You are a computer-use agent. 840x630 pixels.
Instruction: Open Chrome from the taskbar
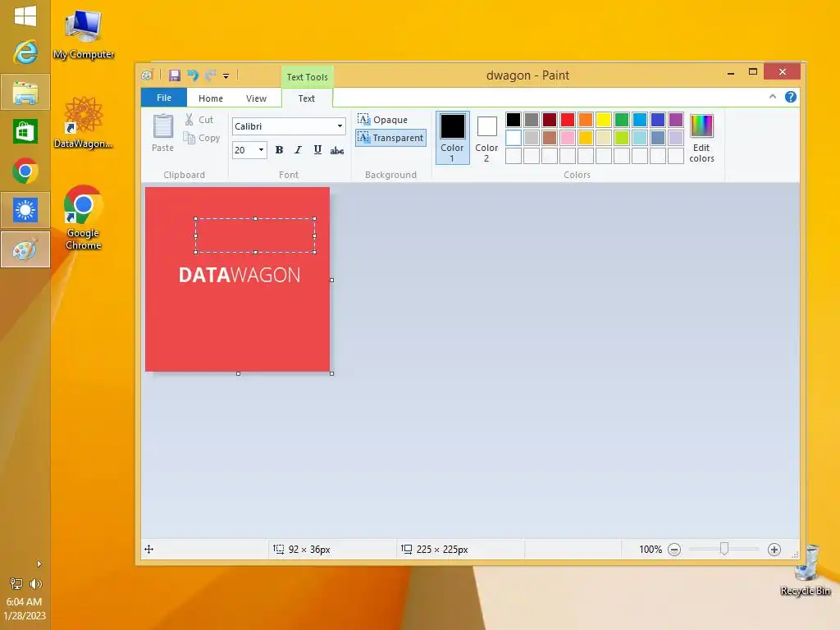coord(25,171)
